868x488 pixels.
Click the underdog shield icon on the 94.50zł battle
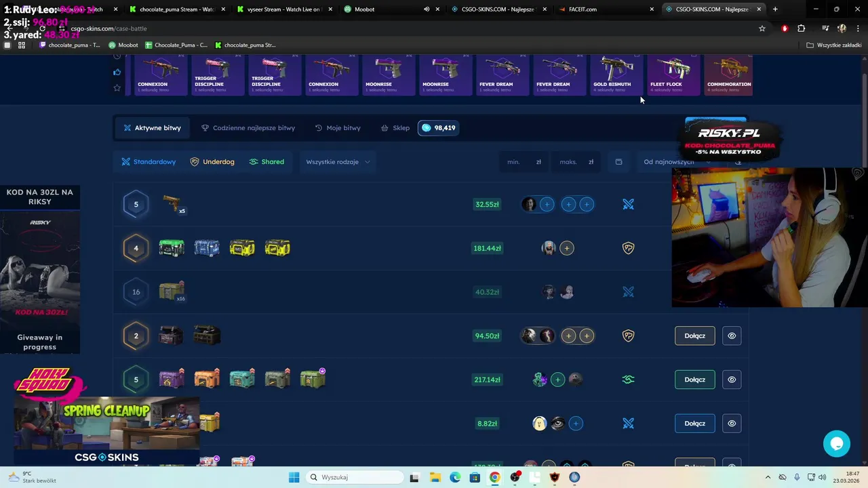pos(628,335)
